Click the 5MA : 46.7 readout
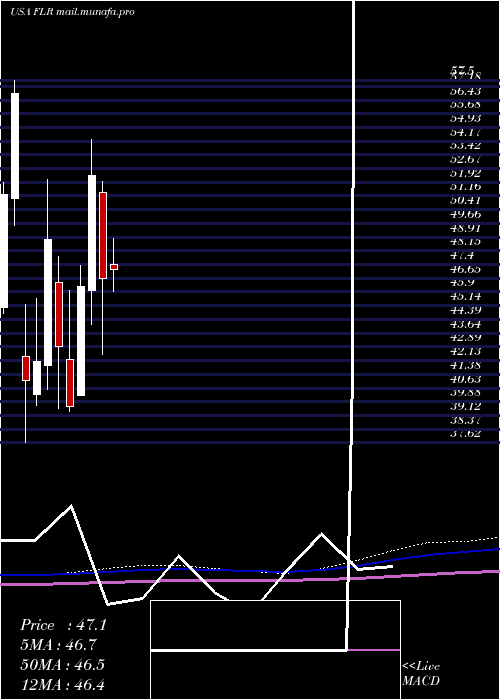 [x=58, y=645]
